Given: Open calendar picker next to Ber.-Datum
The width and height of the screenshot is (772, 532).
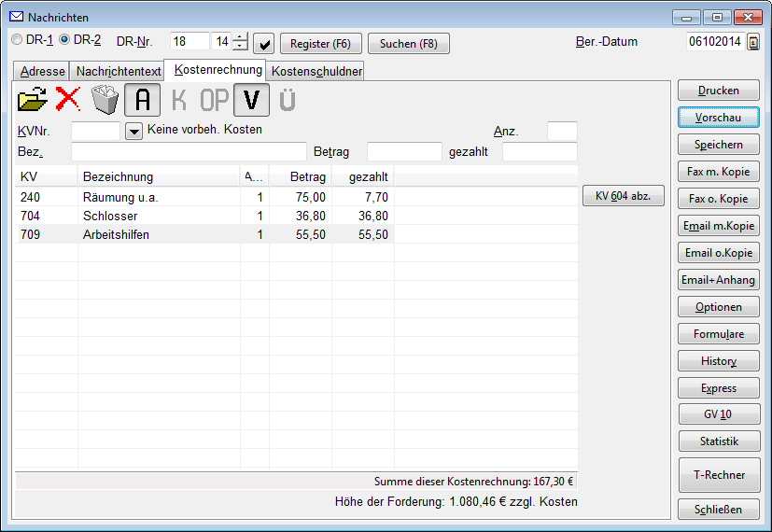Looking at the screenshot, I should 753,42.
